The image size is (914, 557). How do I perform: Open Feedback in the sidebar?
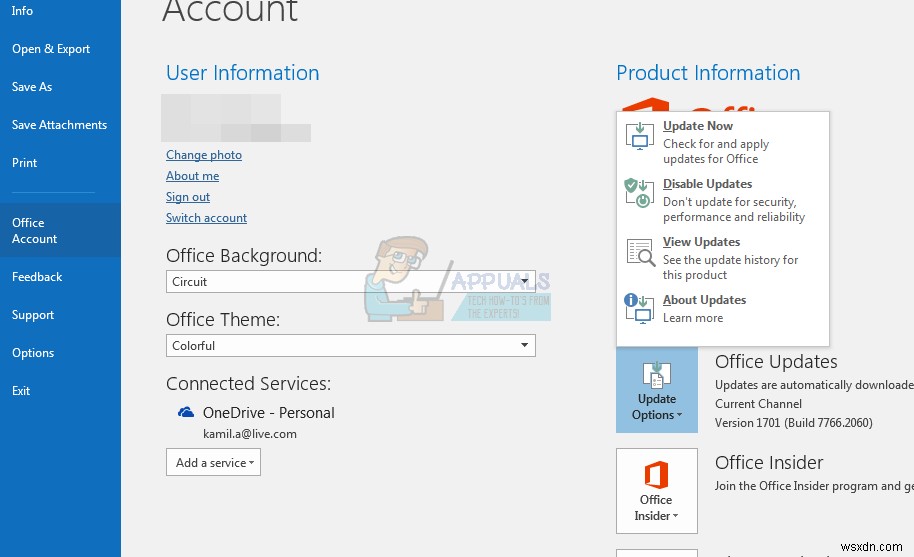click(x=60, y=277)
